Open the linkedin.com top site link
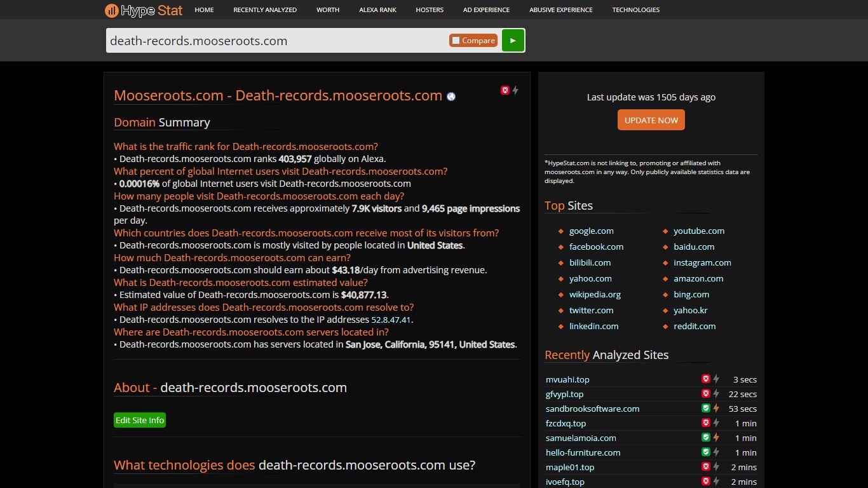 593,326
